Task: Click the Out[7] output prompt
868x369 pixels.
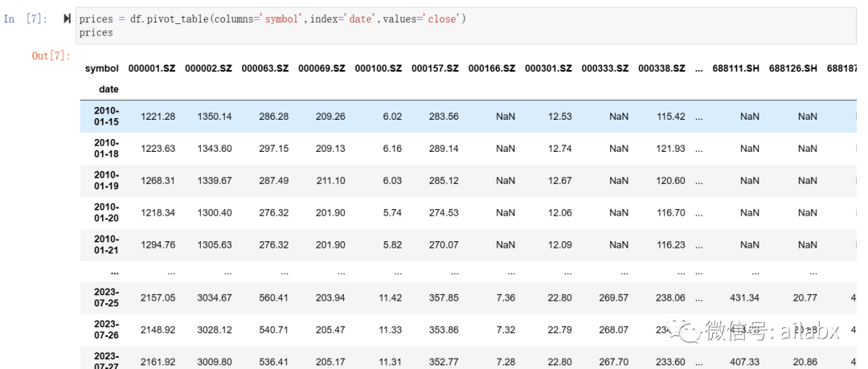Action: [51, 55]
